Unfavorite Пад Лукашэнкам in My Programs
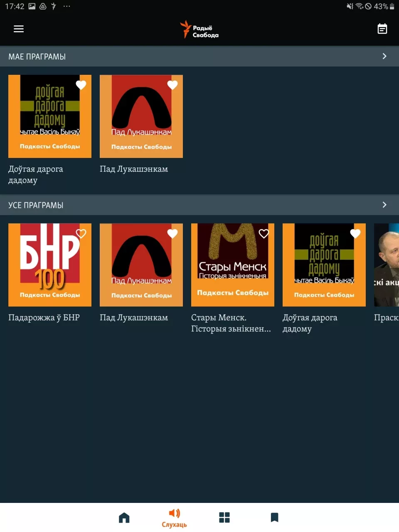This screenshot has width=399, height=532. click(x=172, y=85)
